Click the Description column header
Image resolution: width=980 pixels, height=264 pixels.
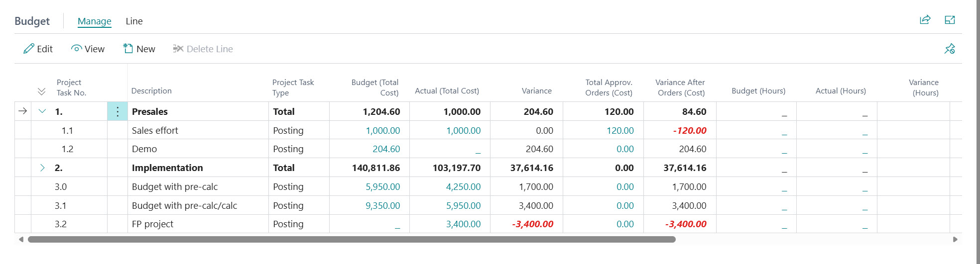coord(151,90)
